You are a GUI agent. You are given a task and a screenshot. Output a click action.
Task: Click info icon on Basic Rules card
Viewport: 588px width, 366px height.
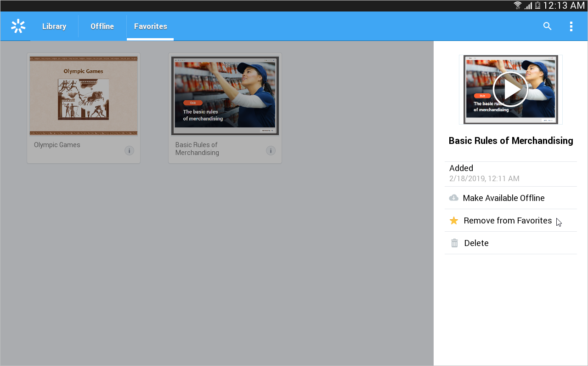click(271, 150)
